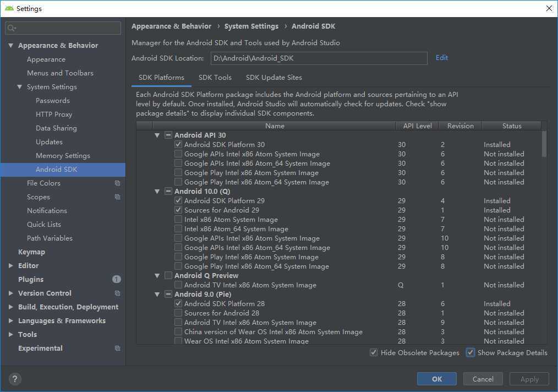Open the Keymap settings page

[x=32, y=252]
